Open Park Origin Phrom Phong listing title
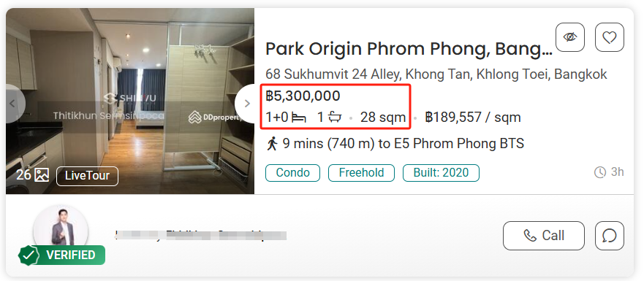 pyautogui.click(x=409, y=49)
